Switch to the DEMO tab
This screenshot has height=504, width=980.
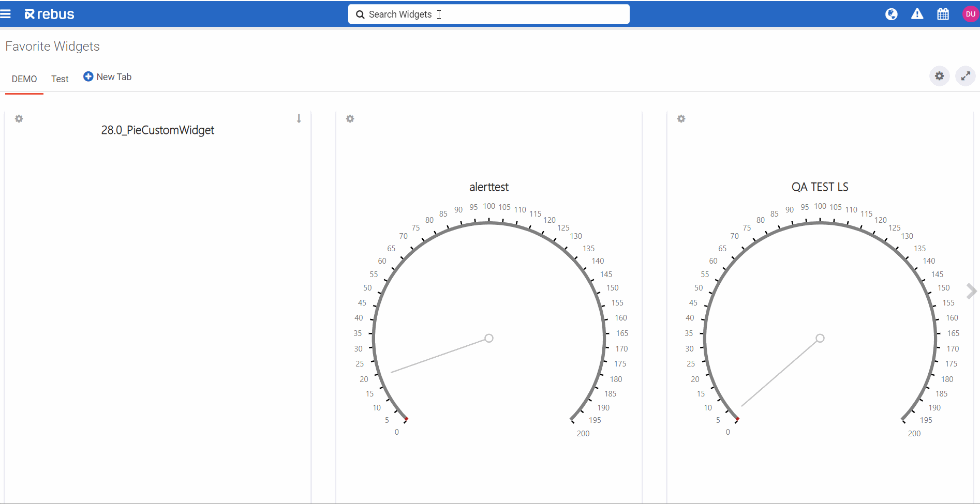[24, 79]
